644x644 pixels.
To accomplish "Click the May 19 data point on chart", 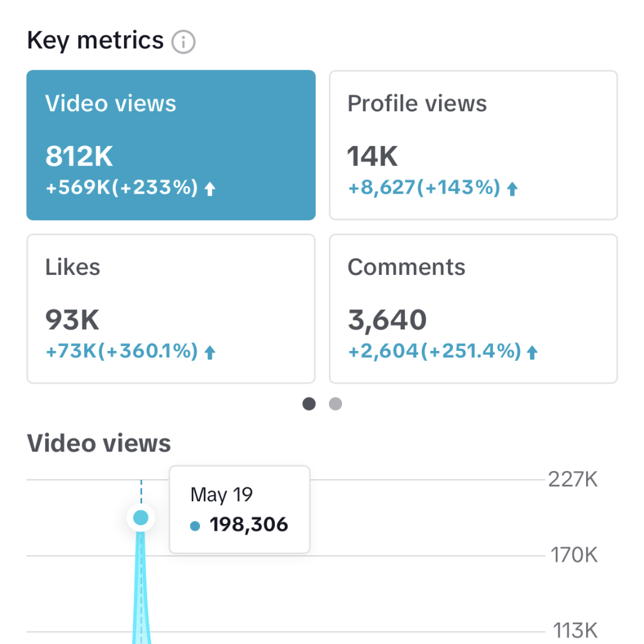I will pyautogui.click(x=141, y=518).
